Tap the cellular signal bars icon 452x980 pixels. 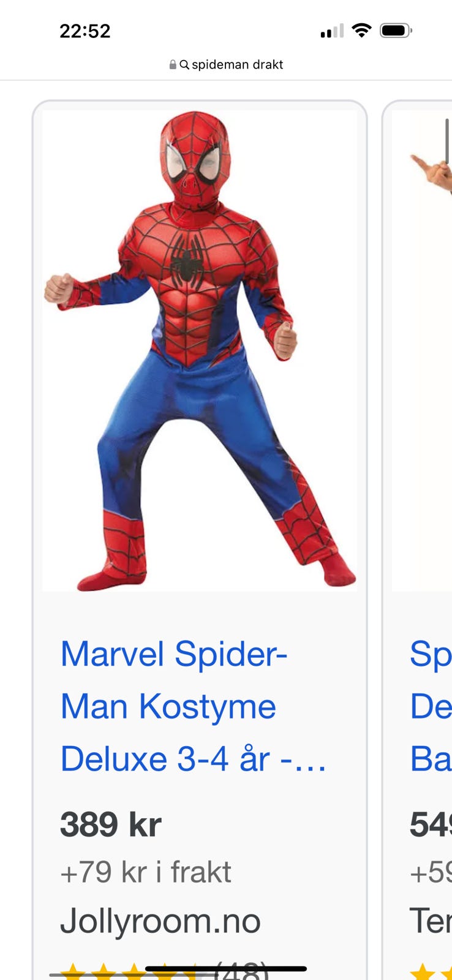coord(332,31)
